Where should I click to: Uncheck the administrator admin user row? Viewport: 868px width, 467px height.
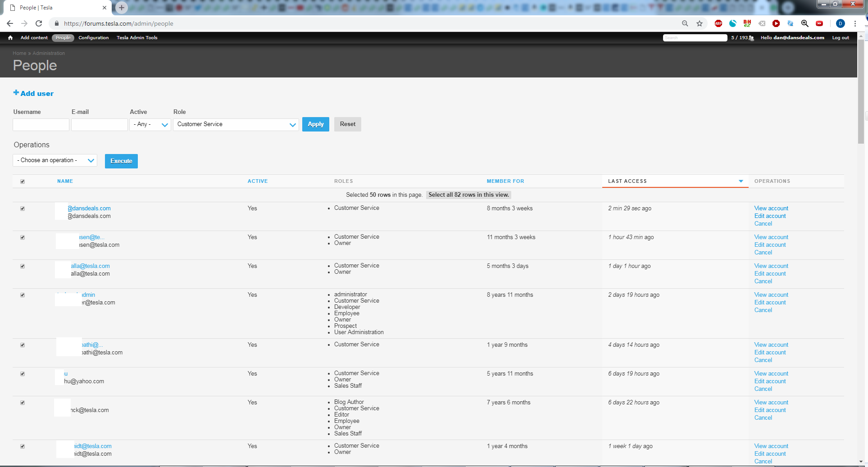[x=23, y=295]
